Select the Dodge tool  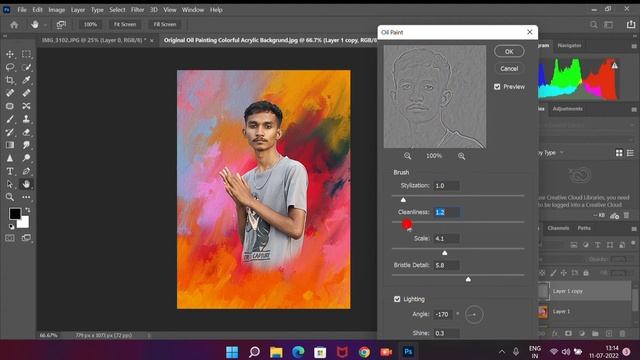pos(26,158)
